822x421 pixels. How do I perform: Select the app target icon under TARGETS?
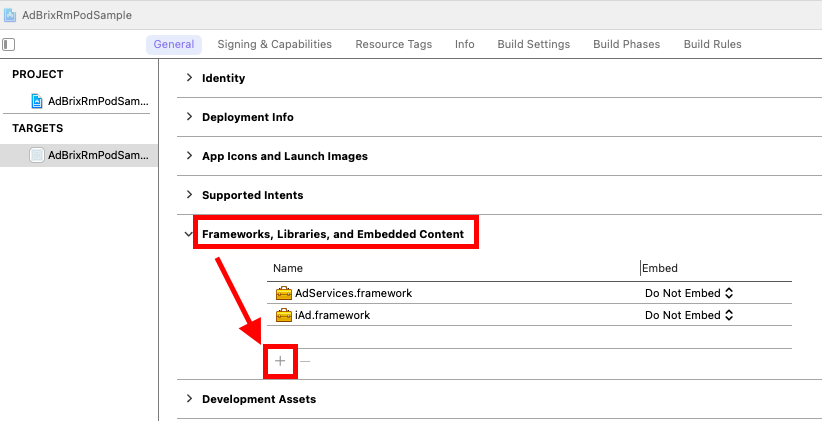point(37,155)
